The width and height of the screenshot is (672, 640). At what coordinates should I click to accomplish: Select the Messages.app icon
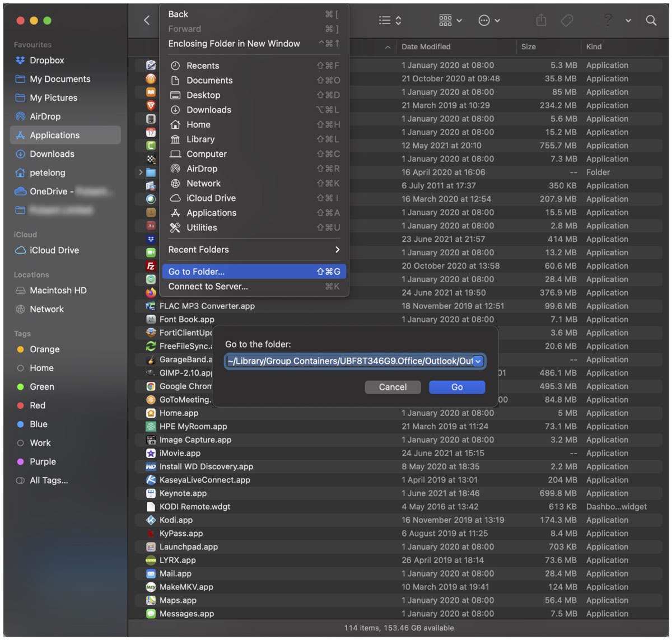point(151,614)
